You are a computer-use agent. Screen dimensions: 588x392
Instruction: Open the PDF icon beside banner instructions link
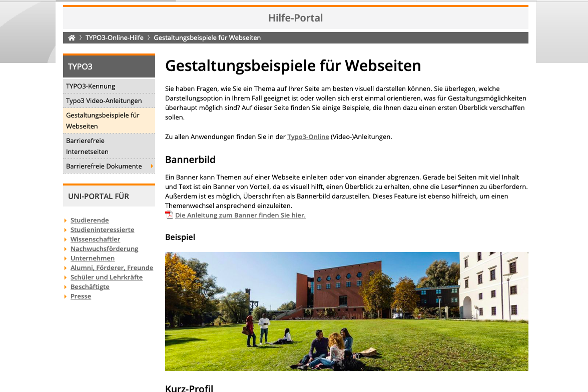169,214
